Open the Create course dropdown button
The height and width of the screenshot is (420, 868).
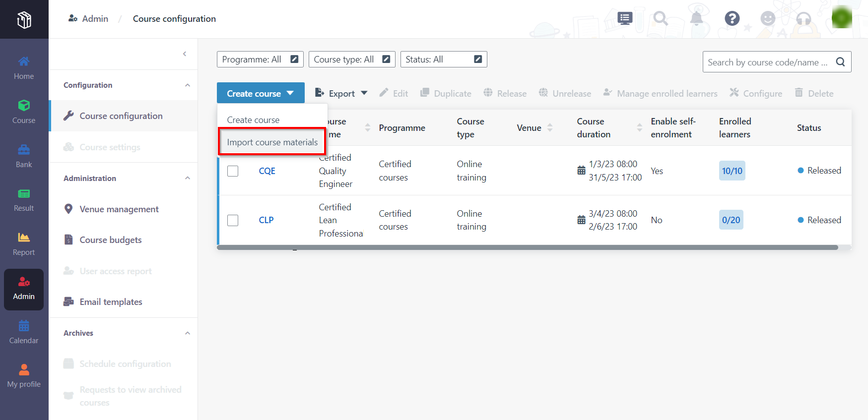click(261, 93)
